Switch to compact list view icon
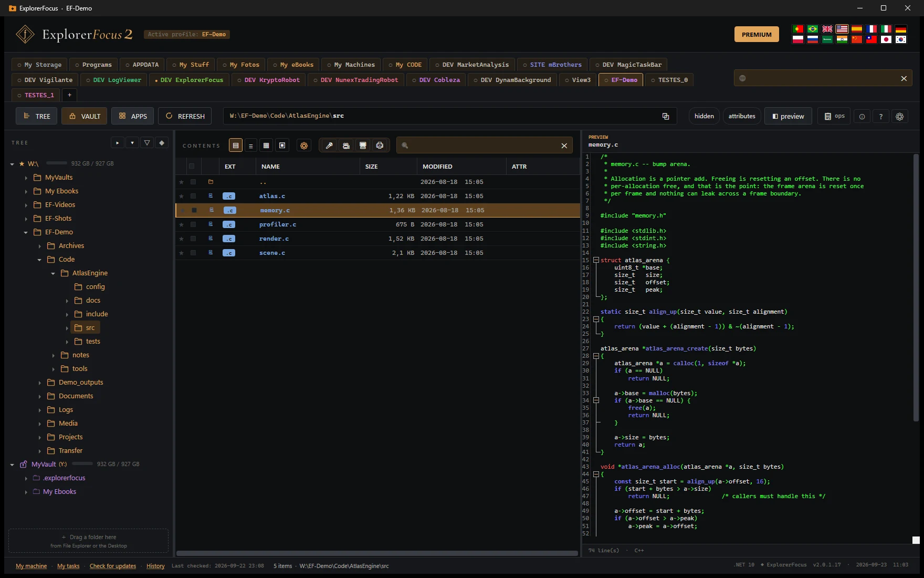Viewport: 924px width, 578px height. 251,146
